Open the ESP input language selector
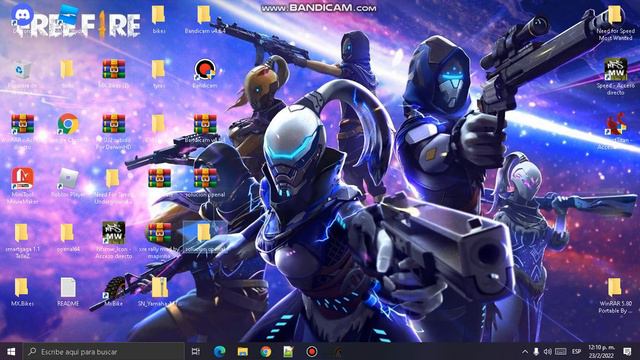 point(576,351)
